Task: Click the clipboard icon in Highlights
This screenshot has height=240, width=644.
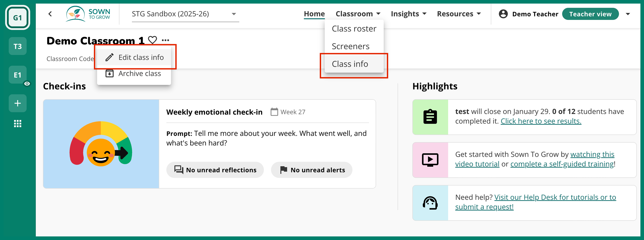Action: coord(430,117)
